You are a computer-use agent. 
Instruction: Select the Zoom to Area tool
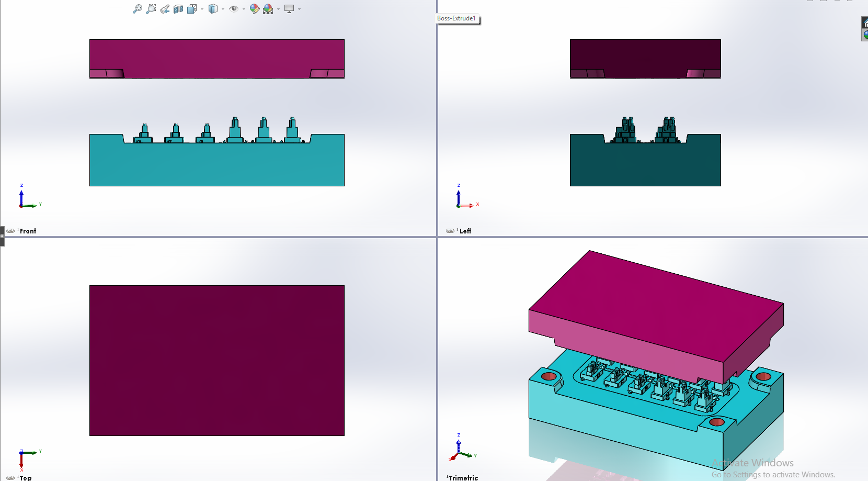click(x=151, y=9)
